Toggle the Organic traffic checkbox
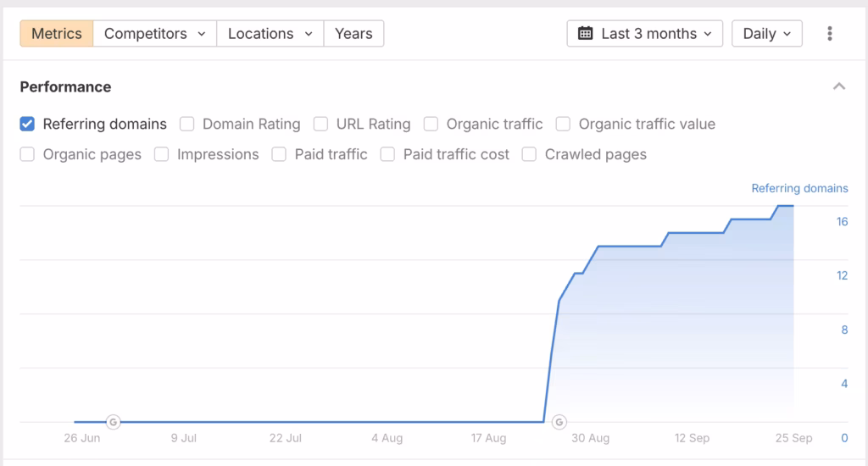Screen dimensions: 868x466 coord(431,124)
